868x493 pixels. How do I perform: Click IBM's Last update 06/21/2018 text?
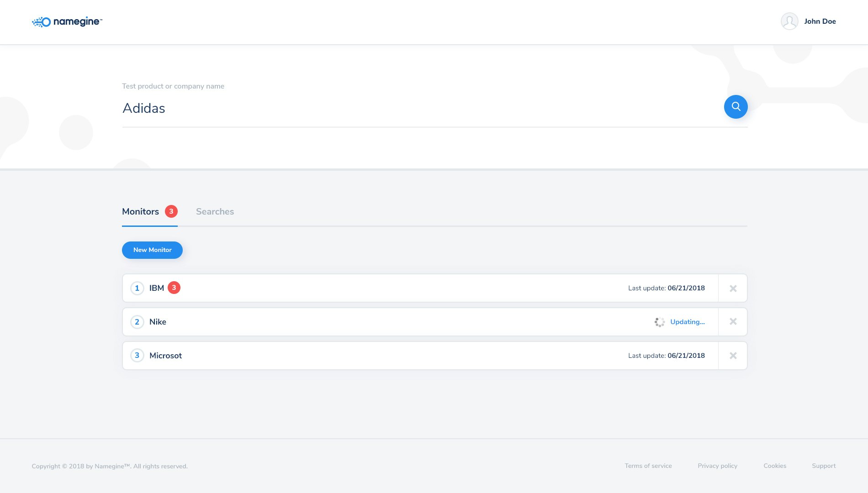tap(667, 288)
